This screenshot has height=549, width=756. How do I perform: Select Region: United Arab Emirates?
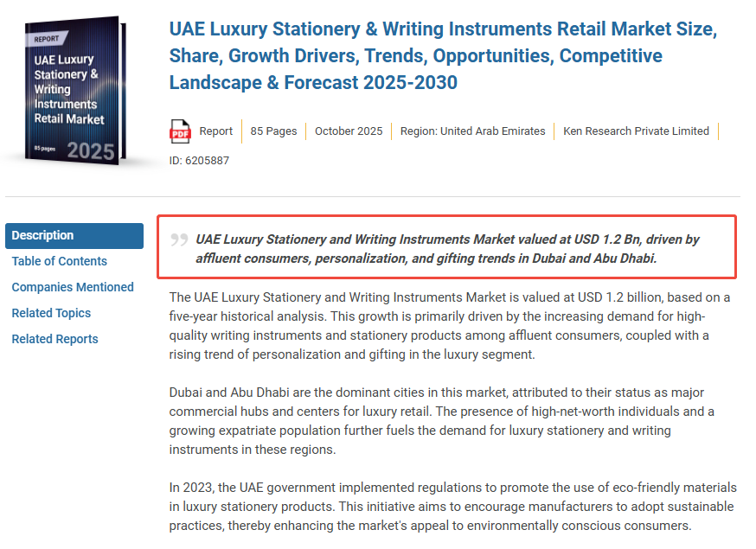[x=473, y=131]
